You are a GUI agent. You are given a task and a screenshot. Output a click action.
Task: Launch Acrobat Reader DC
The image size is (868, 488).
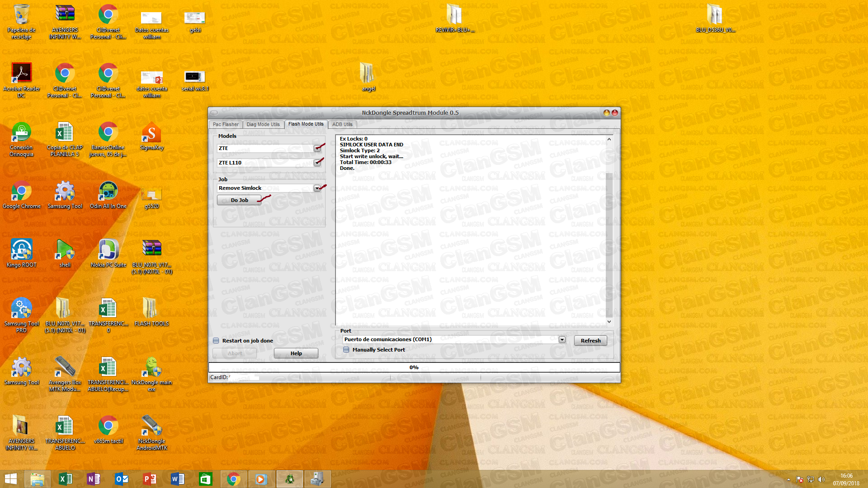click(21, 80)
